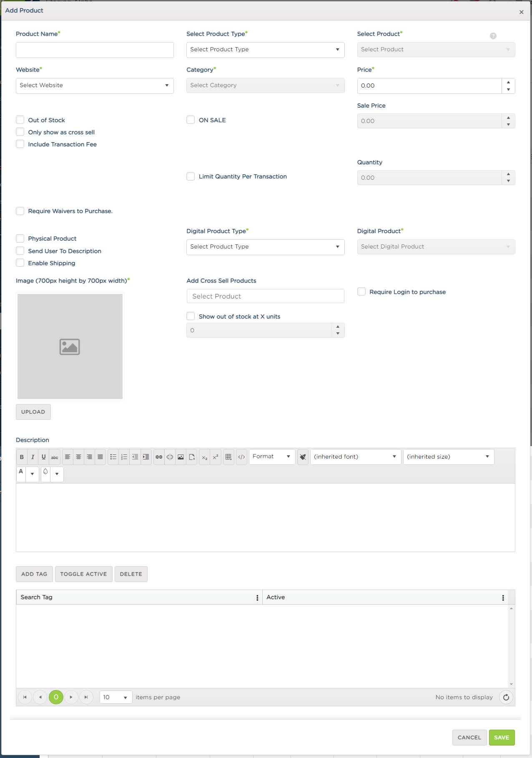Image resolution: width=532 pixels, height=758 pixels.
Task: Toggle Send User To Description
Action: [x=20, y=251]
